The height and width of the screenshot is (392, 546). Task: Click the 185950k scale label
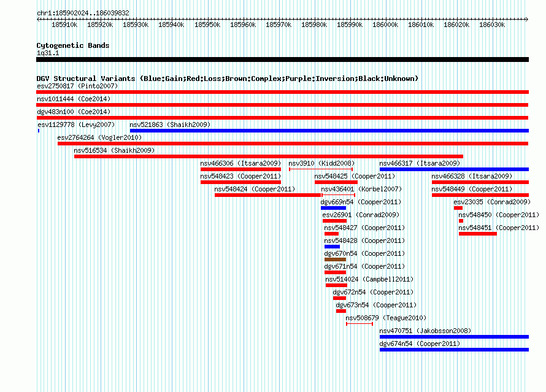pos(207,25)
